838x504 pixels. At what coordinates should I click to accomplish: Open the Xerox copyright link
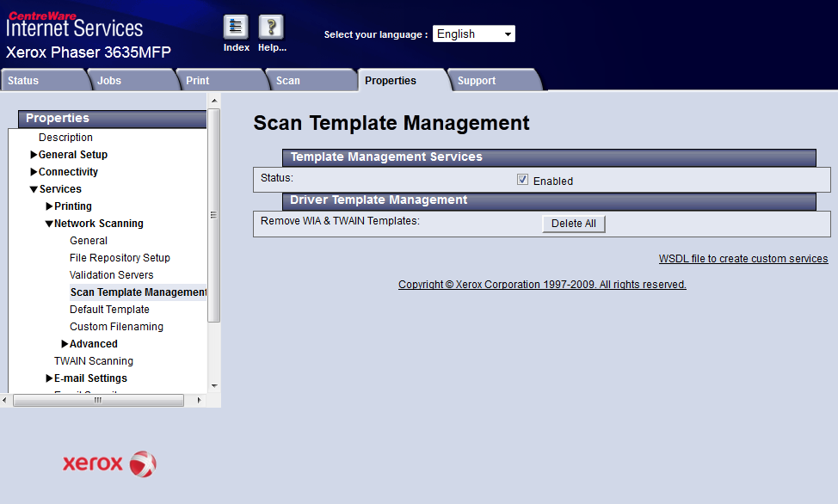pyautogui.click(x=542, y=285)
